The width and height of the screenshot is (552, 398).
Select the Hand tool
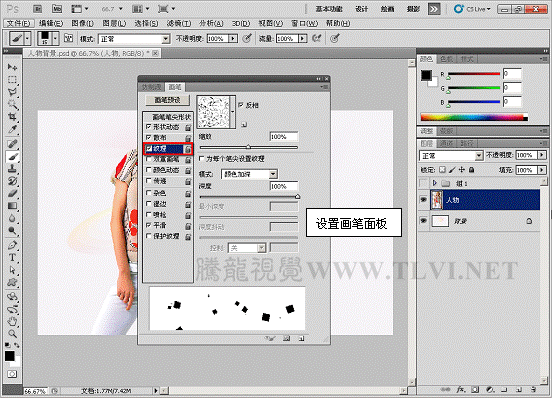coord(12,321)
